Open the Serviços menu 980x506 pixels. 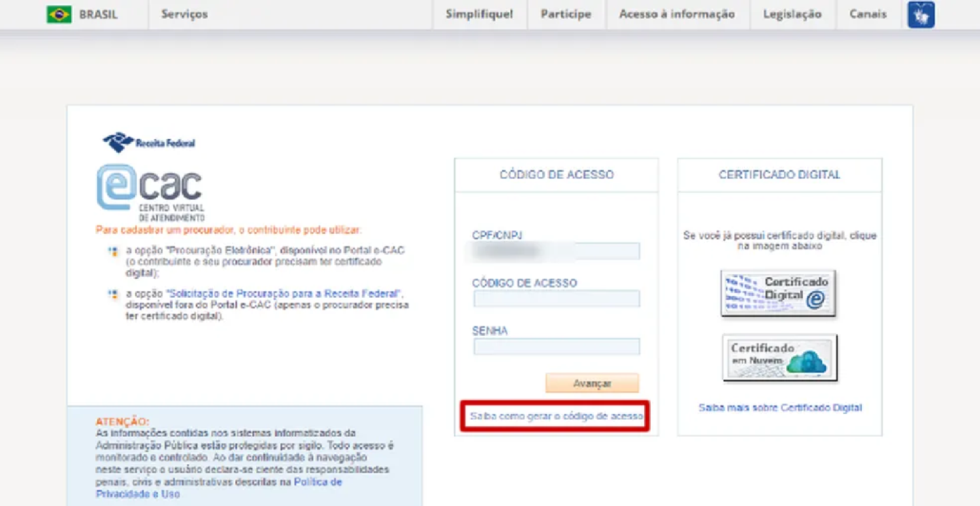coord(184,14)
